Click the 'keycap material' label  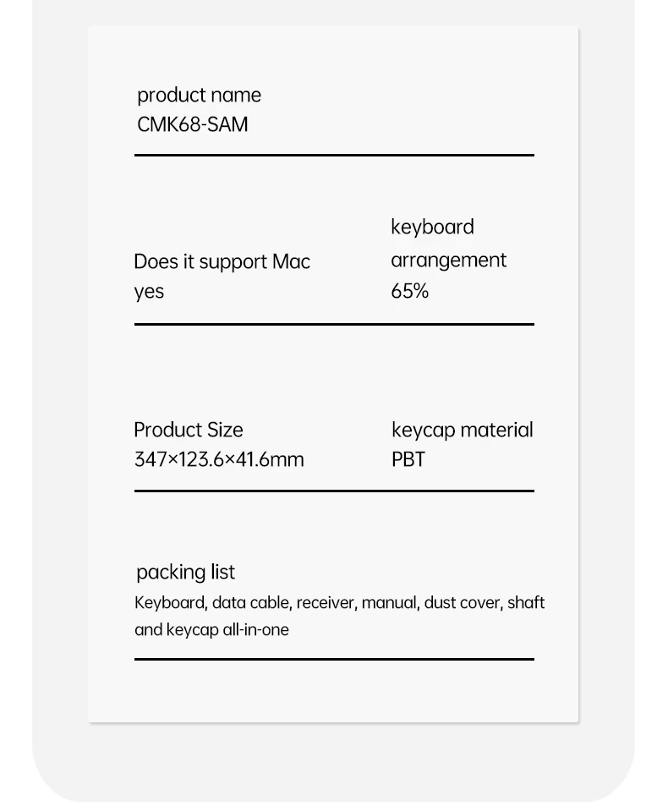[x=462, y=431]
